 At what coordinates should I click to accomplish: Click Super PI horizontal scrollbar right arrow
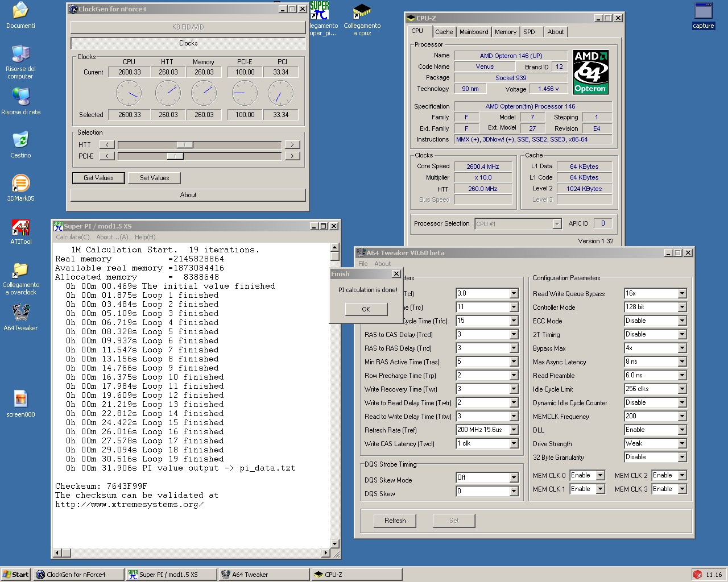pyautogui.click(x=326, y=552)
